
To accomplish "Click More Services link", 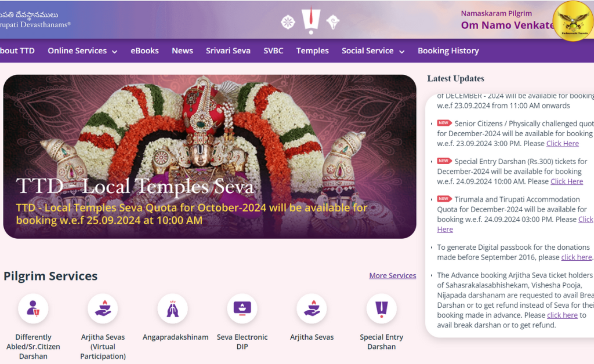I will (x=393, y=275).
